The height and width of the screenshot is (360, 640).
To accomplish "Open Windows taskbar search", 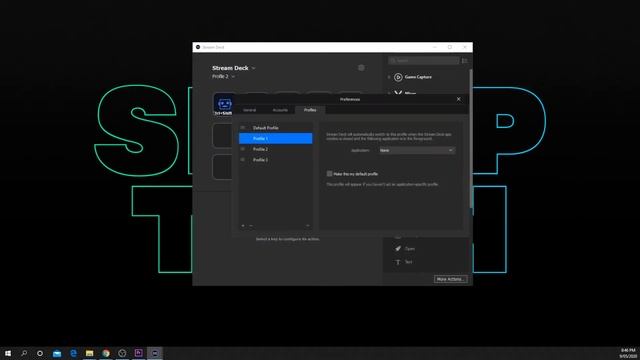I will pos(24,353).
